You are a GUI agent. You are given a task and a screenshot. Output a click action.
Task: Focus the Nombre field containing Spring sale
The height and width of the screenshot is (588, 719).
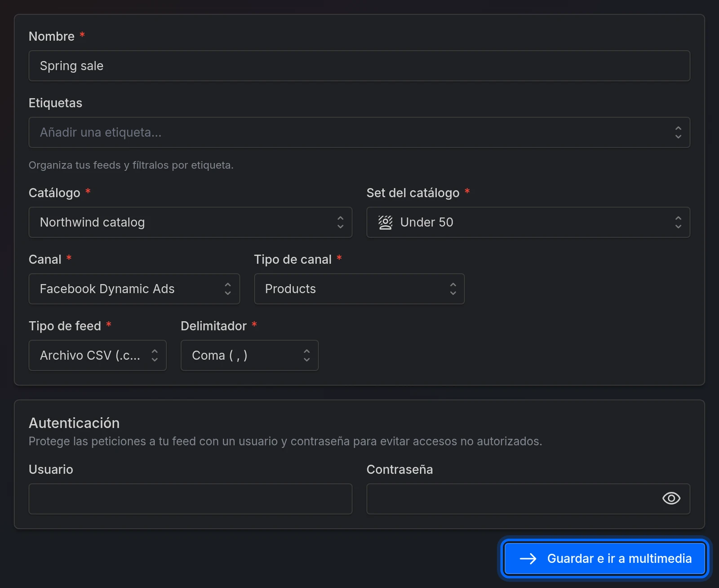click(x=359, y=66)
